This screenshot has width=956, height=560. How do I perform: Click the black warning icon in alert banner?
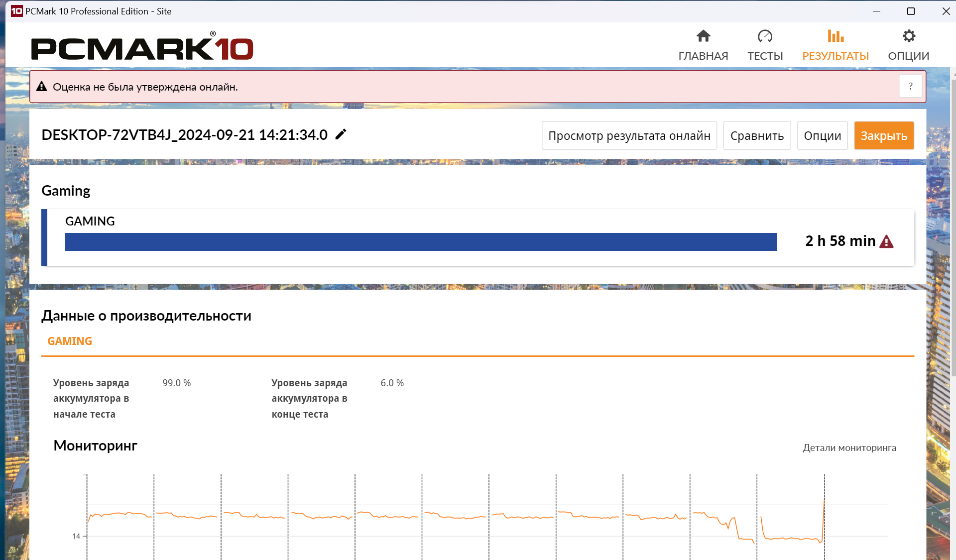(42, 87)
